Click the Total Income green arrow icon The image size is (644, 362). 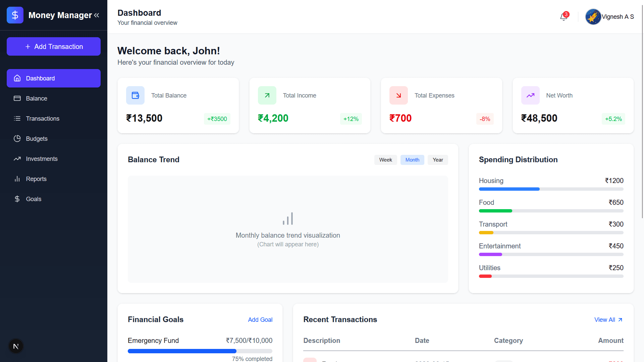coord(267,95)
